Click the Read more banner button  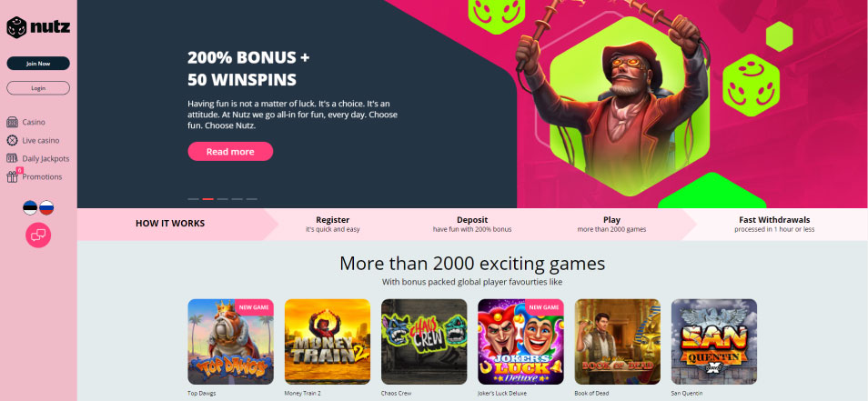click(230, 152)
